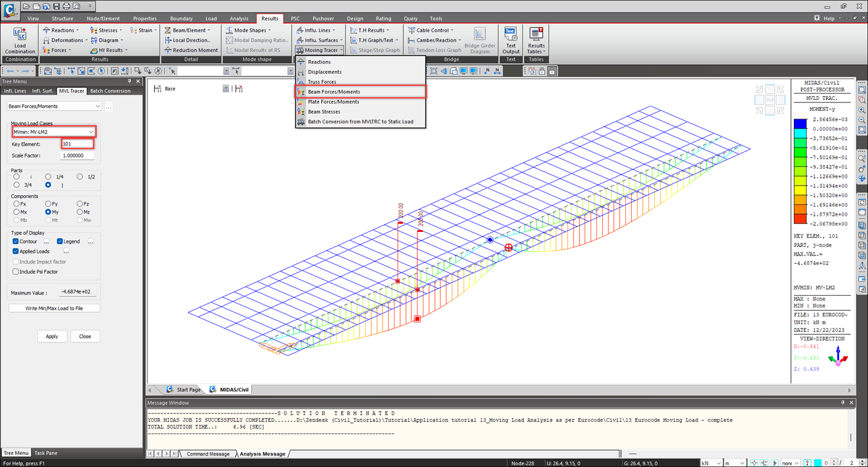Open the Load Combination tool
Image resolution: width=868 pixels, height=467 pixels.
[x=20, y=40]
